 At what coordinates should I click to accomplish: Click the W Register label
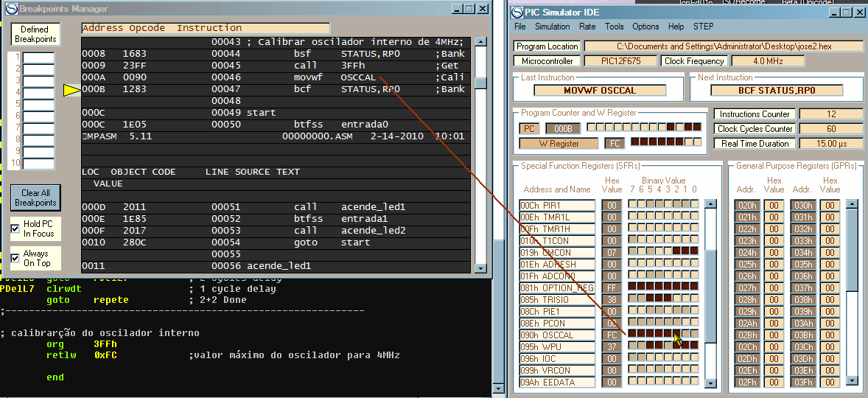[559, 144]
